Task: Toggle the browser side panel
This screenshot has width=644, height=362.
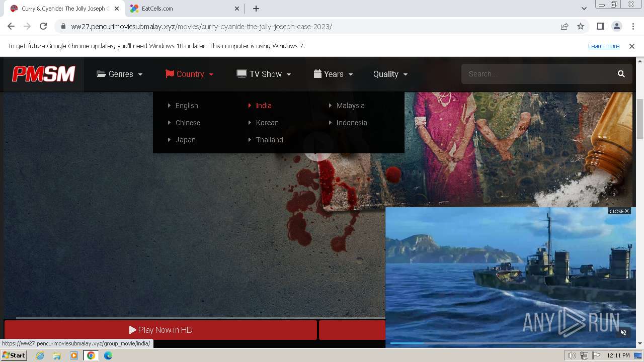Action: (600, 26)
